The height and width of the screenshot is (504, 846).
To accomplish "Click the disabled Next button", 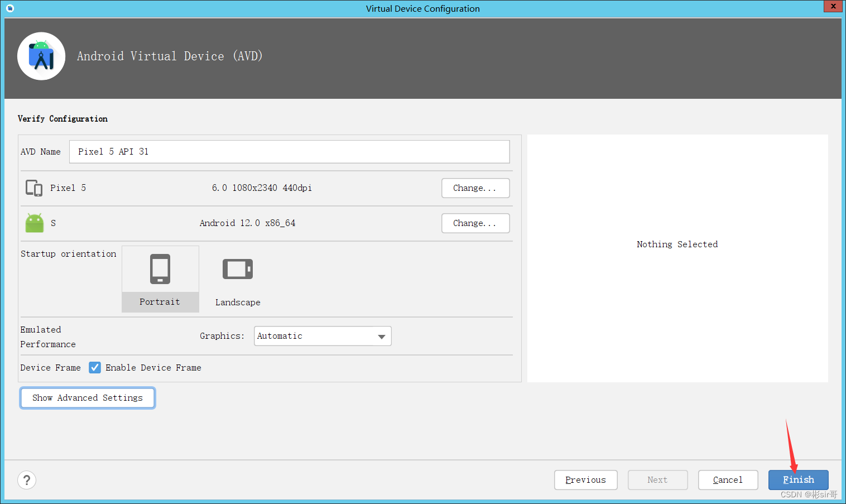I will [658, 480].
